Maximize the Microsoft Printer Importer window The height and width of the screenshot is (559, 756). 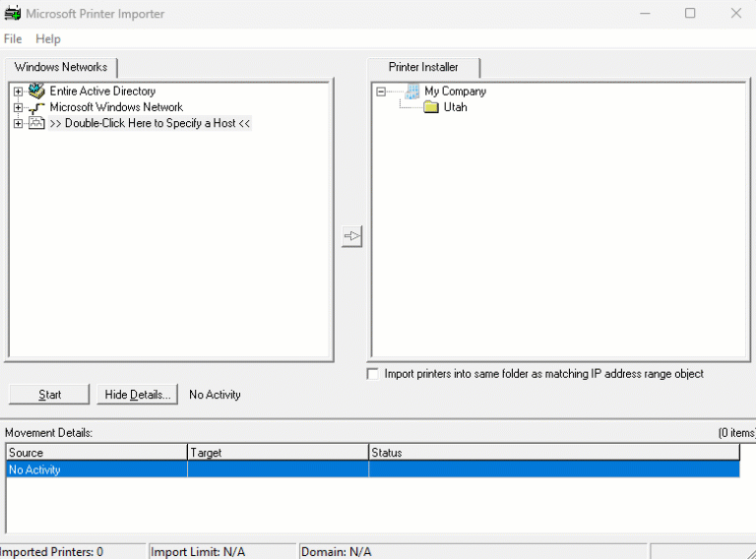pyautogui.click(x=690, y=14)
